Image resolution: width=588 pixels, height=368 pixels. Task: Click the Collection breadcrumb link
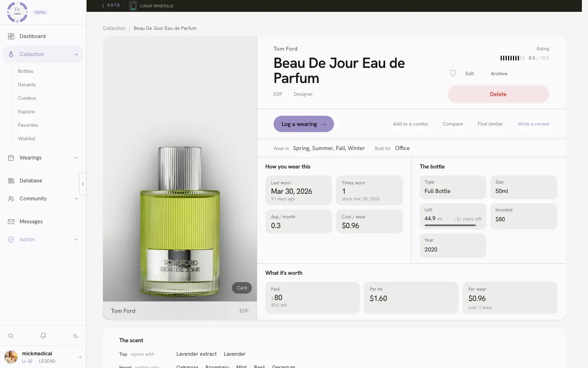114,28
